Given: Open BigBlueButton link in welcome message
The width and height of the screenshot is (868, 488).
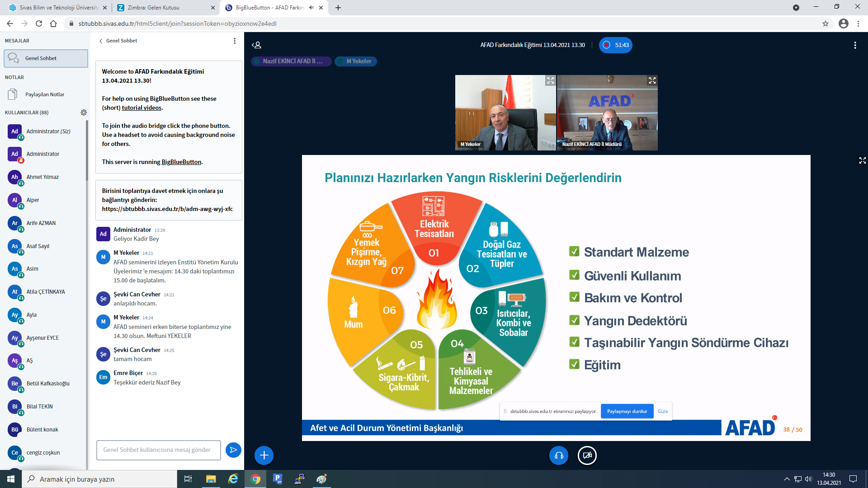Looking at the screenshot, I should [x=181, y=162].
